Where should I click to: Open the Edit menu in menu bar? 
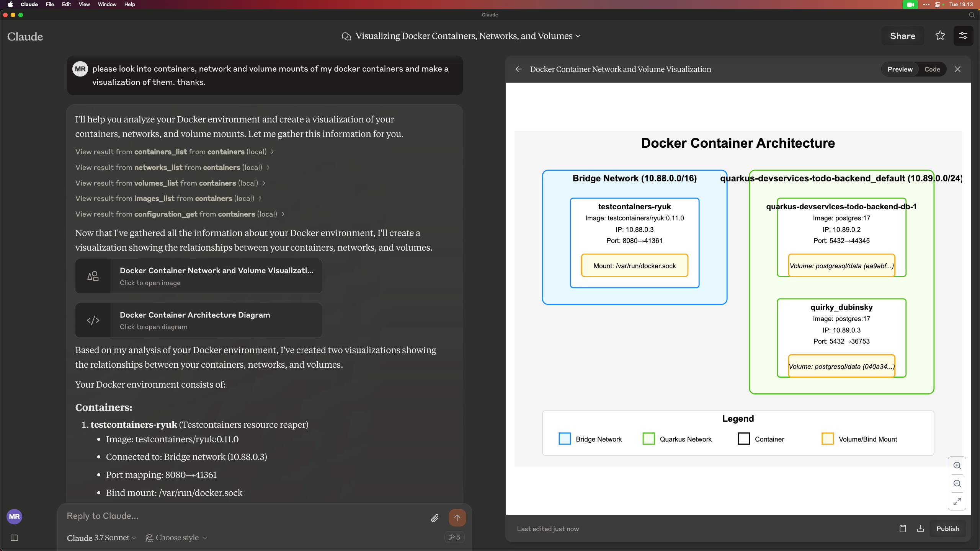(x=66, y=5)
